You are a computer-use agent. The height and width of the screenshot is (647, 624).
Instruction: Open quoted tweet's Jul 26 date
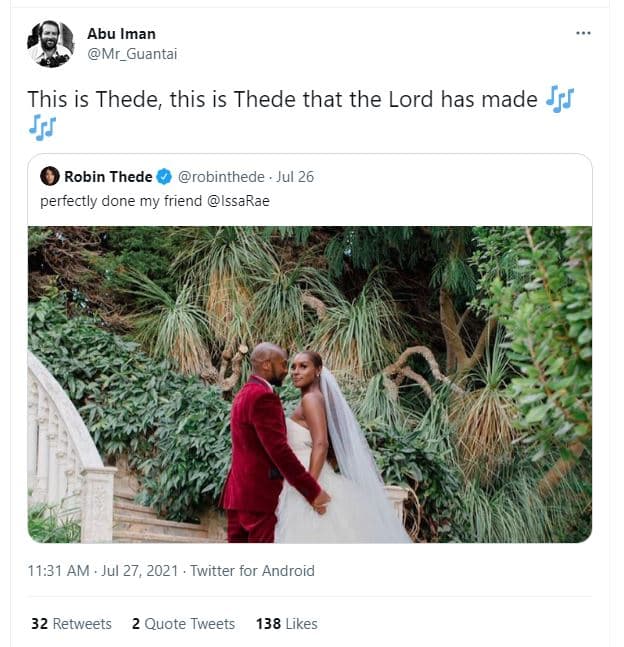pos(294,177)
